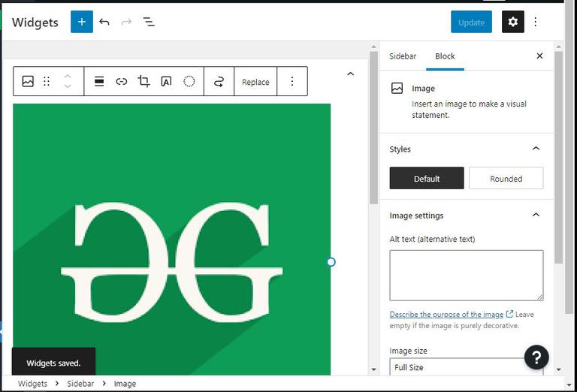The width and height of the screenshot is (577, 392).
Task: Collapse the Styles section
Action: [536, 149]
